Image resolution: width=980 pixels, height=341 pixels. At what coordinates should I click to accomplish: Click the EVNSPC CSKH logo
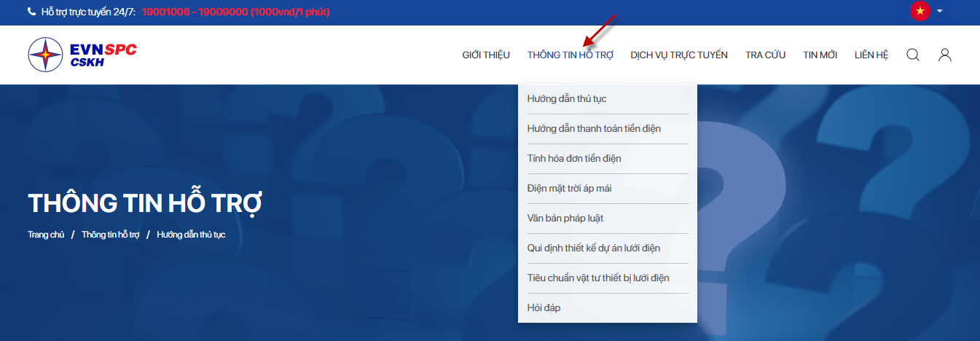[x=82, y=55]
